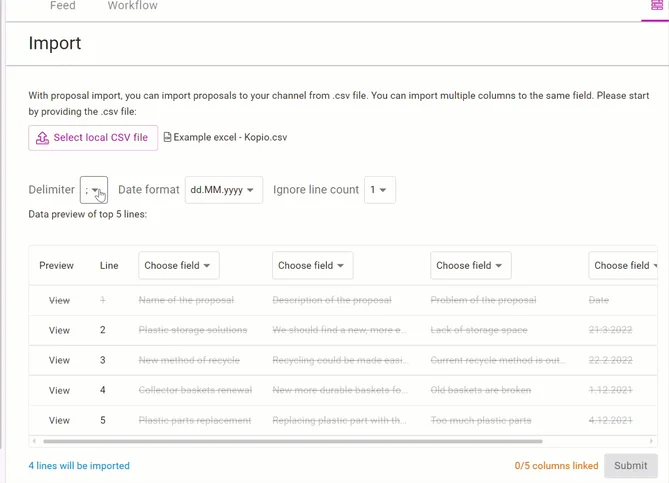Screen dimensions: 669x483
Task: Click the Preview column header
Action: pyautogui.click(x=56, y=265)
